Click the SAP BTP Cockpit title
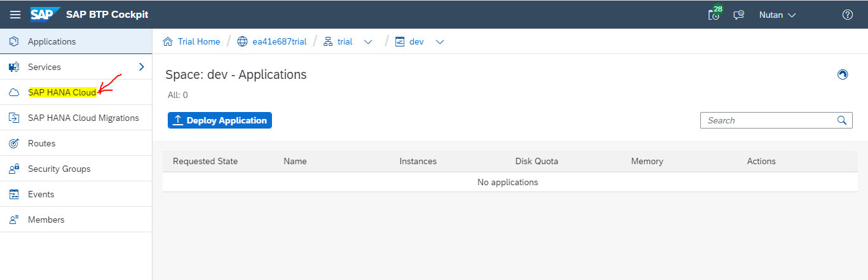Viewport: 868px width, 280px height. (107, 15)
